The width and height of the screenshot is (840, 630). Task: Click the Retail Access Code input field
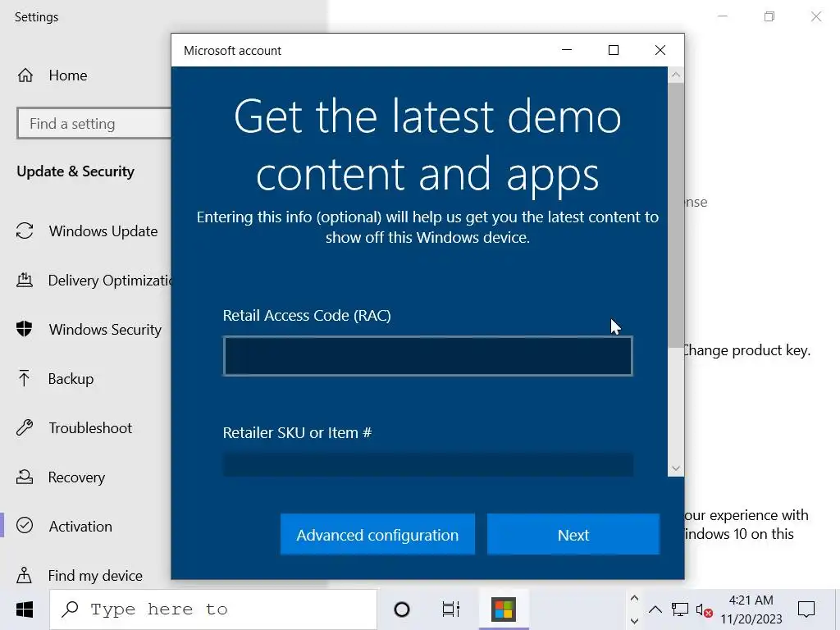pyautogui.click(x=428, y=356)
